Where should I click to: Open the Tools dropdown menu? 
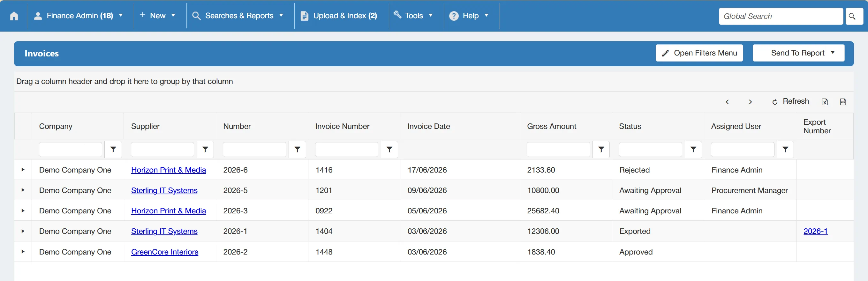pyautogui.click(x=413, y=16)
